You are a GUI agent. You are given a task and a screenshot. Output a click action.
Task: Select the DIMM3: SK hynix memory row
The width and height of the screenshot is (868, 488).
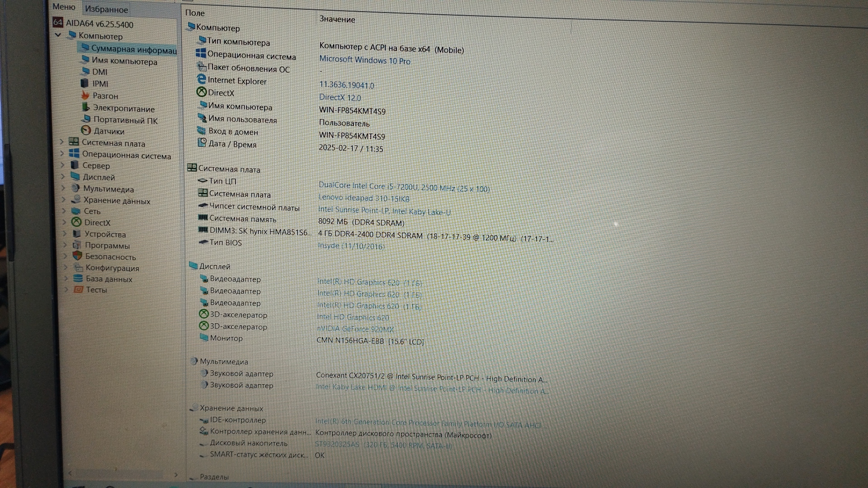pyautogui.click(x=376, y=234)
